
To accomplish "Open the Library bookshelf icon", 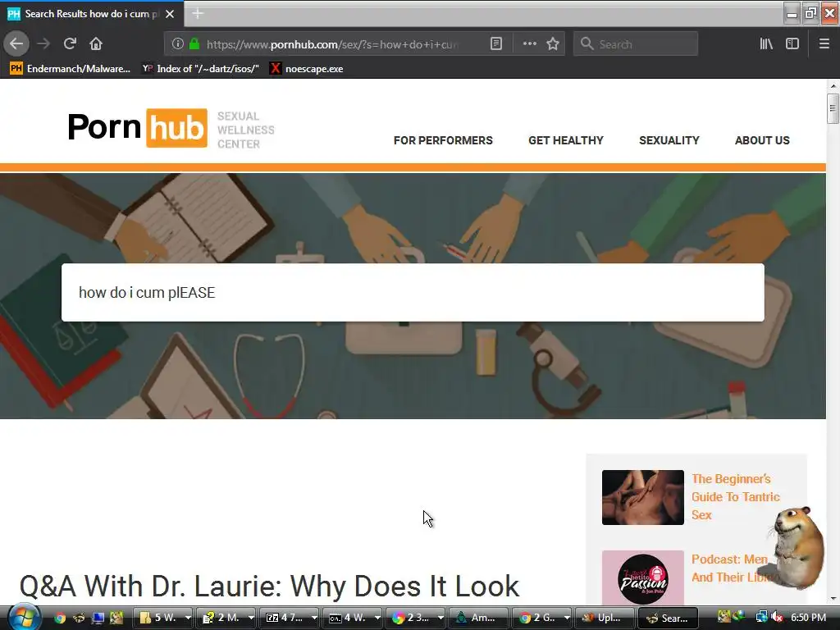I will [x=766, y=44].
